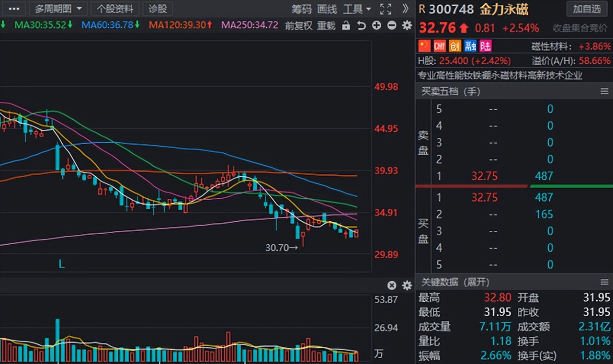
Task: Expand 多周期图 dropdown
Action: pyautogui.click(x=58, y=9)
